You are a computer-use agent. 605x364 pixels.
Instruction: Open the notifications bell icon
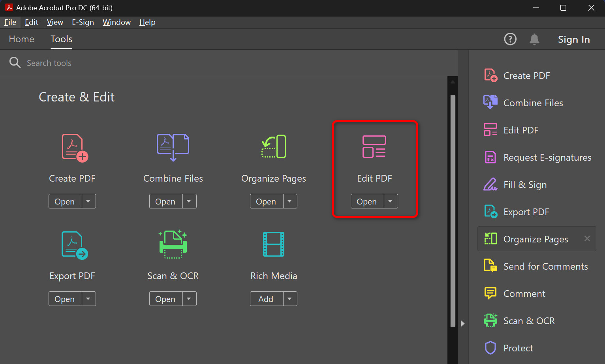tap(534, 39)
